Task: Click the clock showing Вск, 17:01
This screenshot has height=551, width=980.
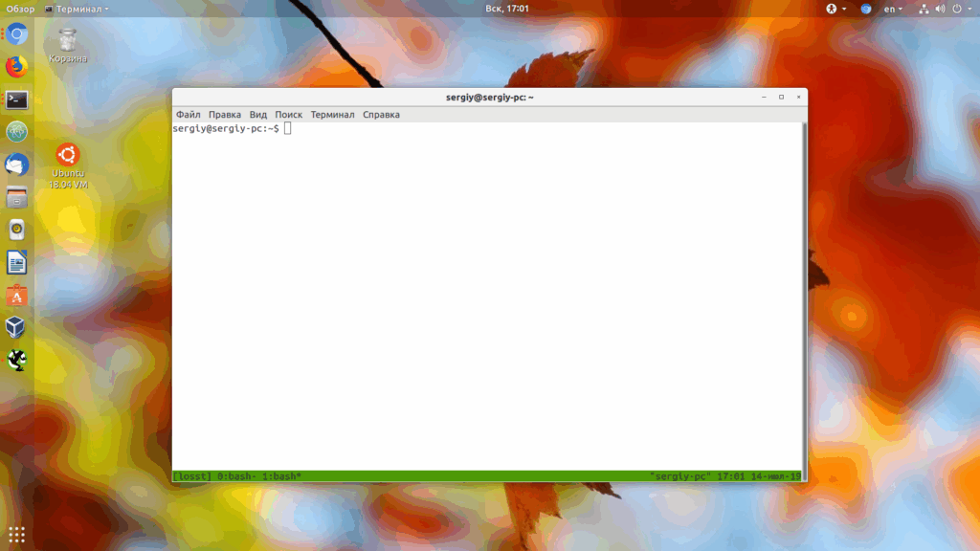Action: tap(507, 9)
